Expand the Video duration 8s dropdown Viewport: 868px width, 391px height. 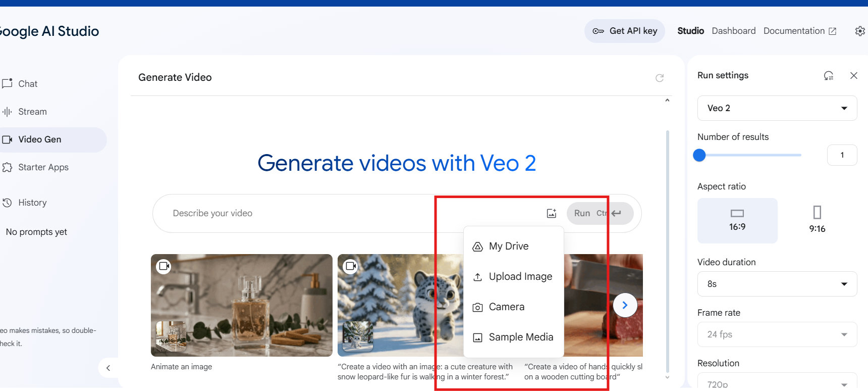777,284
